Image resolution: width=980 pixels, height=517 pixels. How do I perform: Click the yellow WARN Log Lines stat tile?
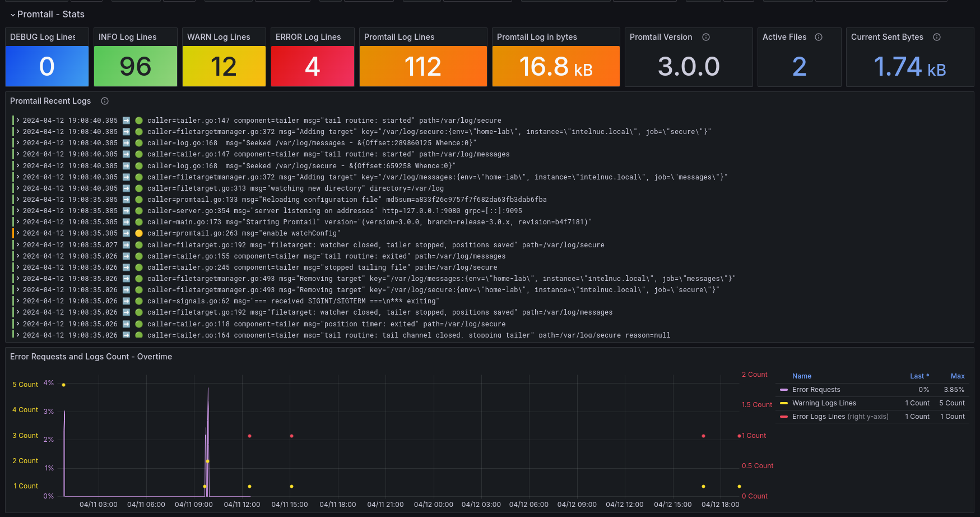(x=224, y=66)
